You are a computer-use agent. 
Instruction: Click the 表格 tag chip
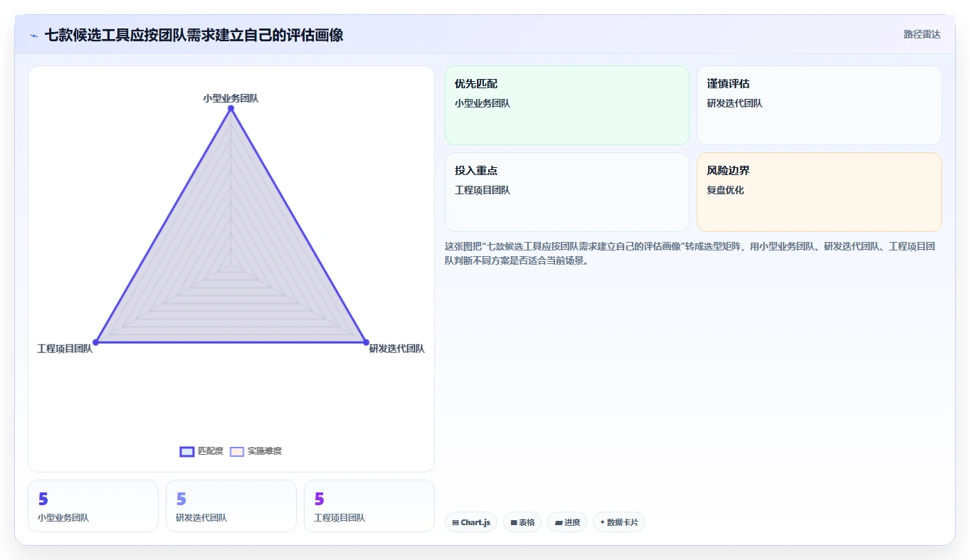[522, 522]
